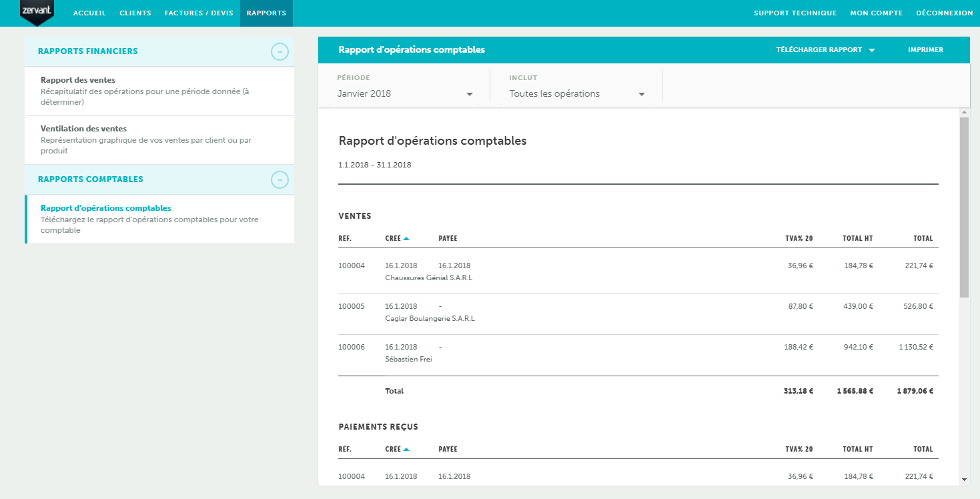This screenshot has width=980, height=499.
Task: Click the TVA total 313,18 €
Action: tap(799, 391)
